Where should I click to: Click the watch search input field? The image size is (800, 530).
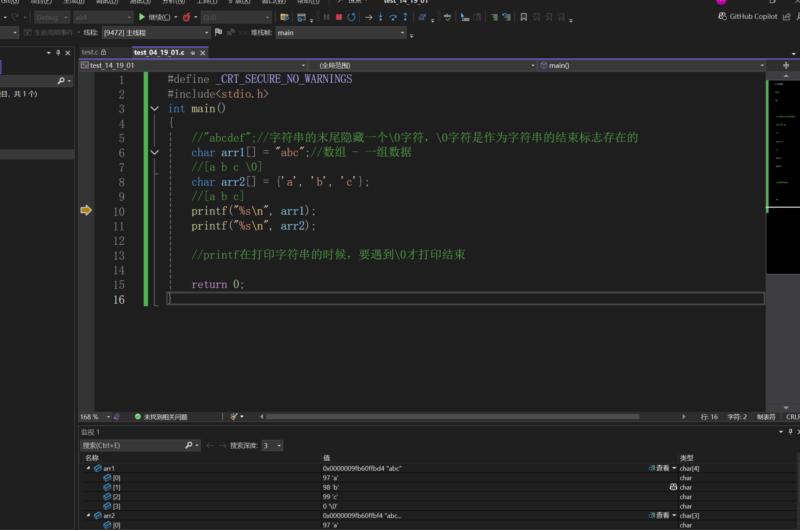[x=132, y=445]
